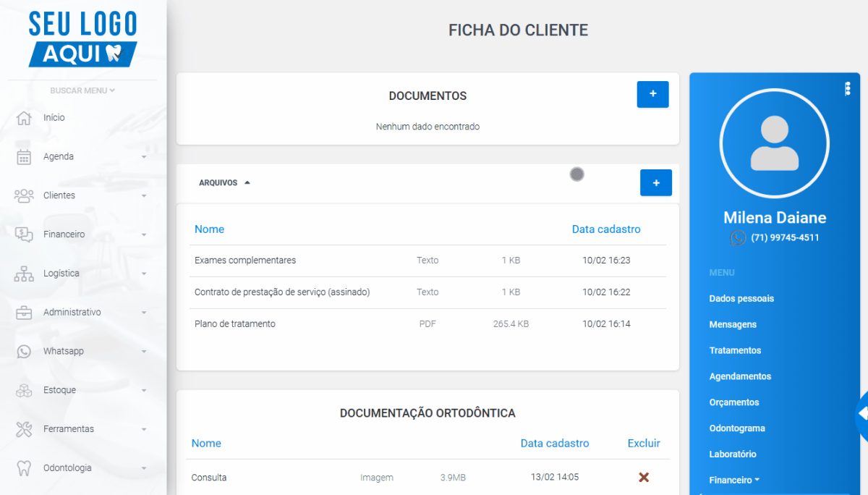Click the Início home icon

pyautogui.click(x=24, y=118)
